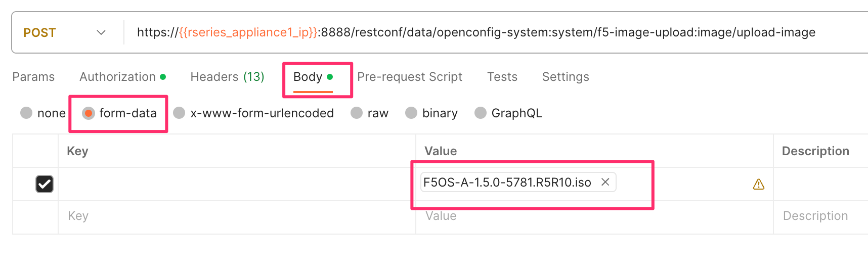Click the empty Value field in new row
868x270 pixels.
pyautogui.click(x=594, y=217)
